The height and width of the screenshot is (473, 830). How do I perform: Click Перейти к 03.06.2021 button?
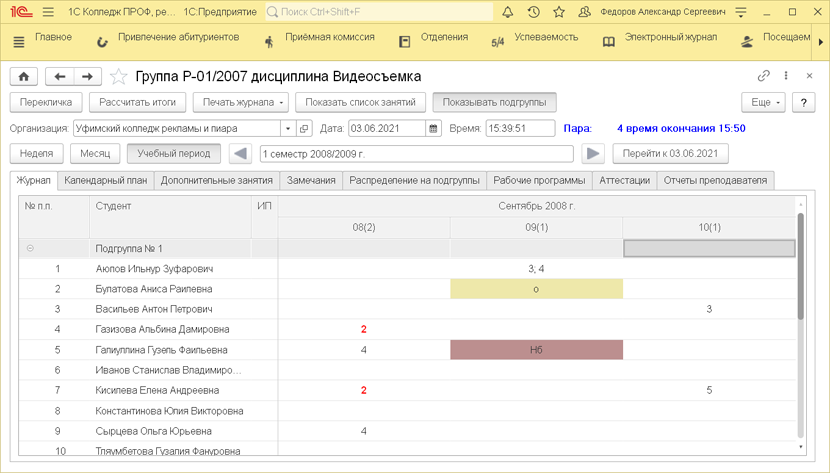(x=670, y=154)
